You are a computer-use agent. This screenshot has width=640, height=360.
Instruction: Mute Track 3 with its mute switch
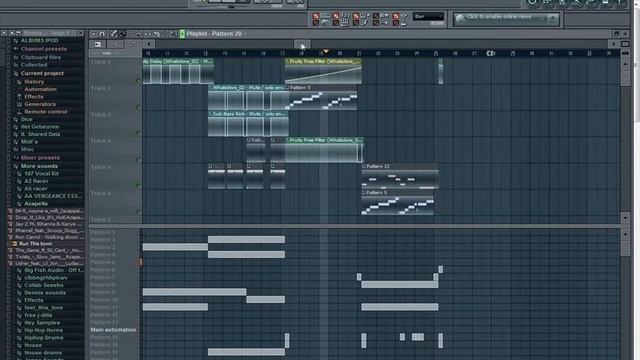[138, 133]
